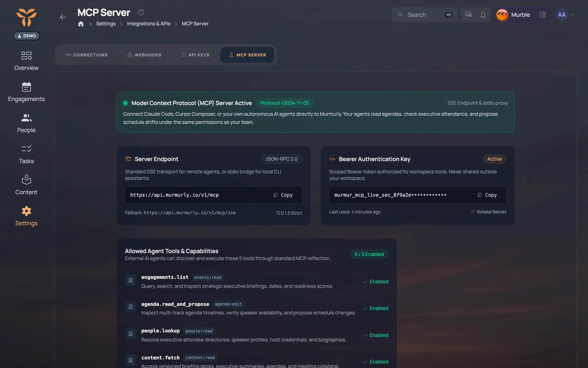
Task: Click the JSON-RPC 2.0 badge
Action: pos(281,159)
